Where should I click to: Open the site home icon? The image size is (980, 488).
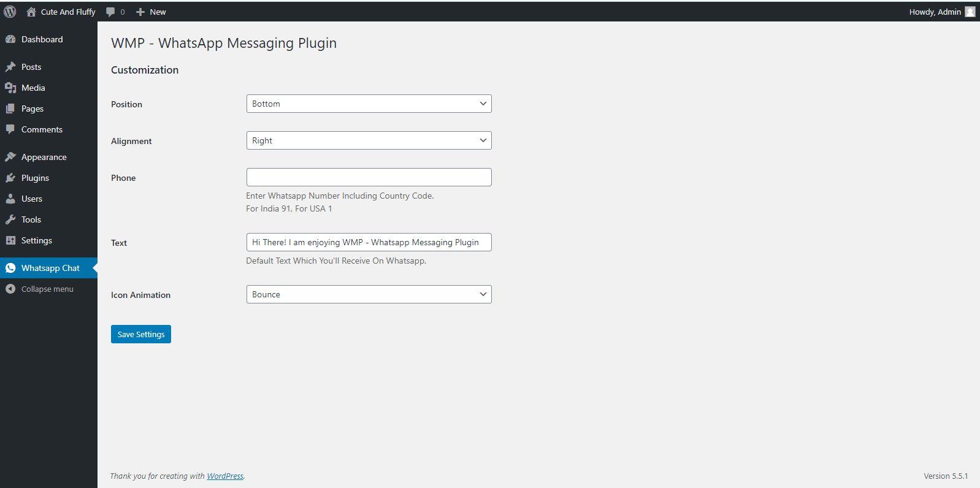31,12
